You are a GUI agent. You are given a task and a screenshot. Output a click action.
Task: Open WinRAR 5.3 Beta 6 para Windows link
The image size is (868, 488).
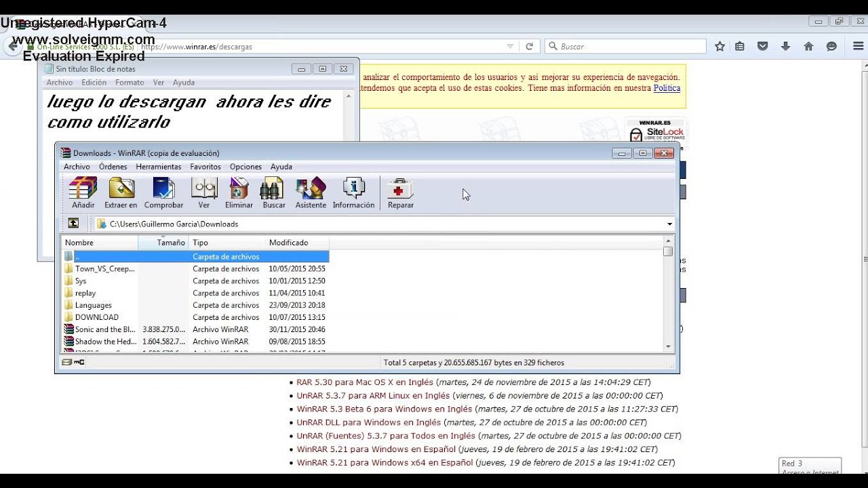point(384,409)
